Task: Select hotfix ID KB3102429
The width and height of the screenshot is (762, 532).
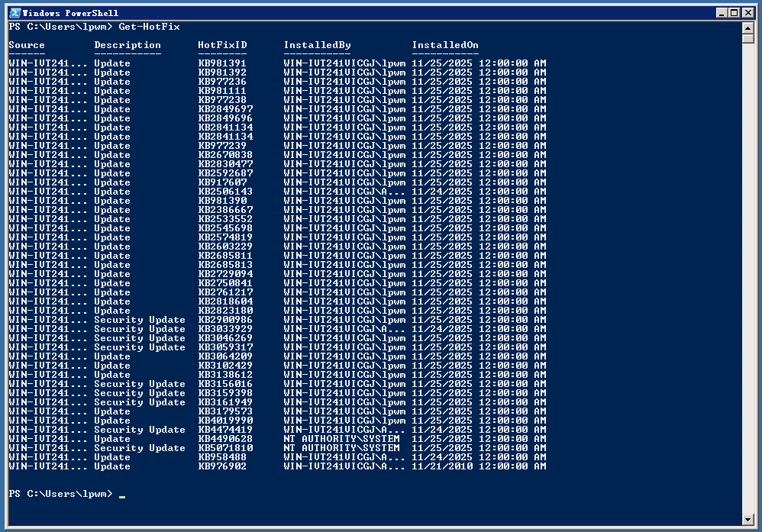Action: (225, 366)
